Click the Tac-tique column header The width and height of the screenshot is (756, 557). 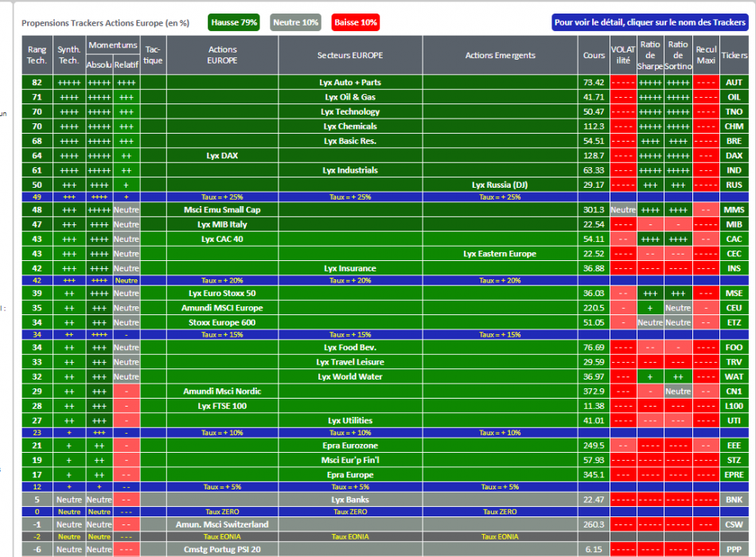point(153,55)
